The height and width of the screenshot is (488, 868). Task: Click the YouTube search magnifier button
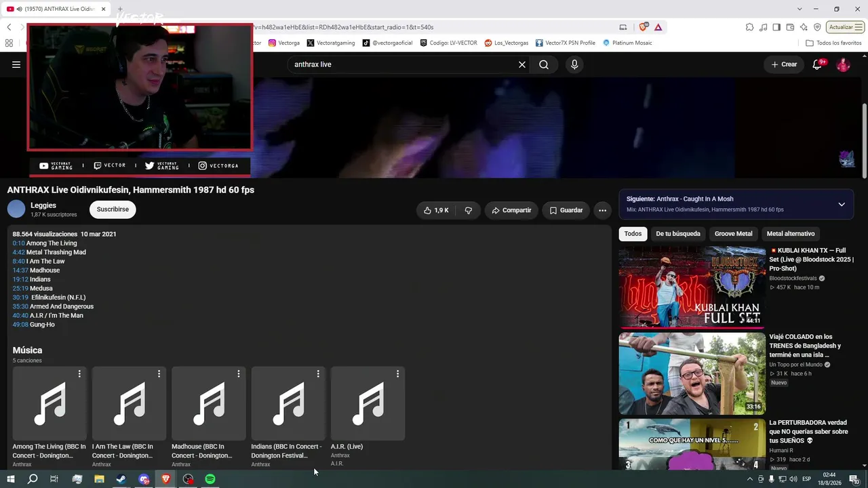point(544,64)
